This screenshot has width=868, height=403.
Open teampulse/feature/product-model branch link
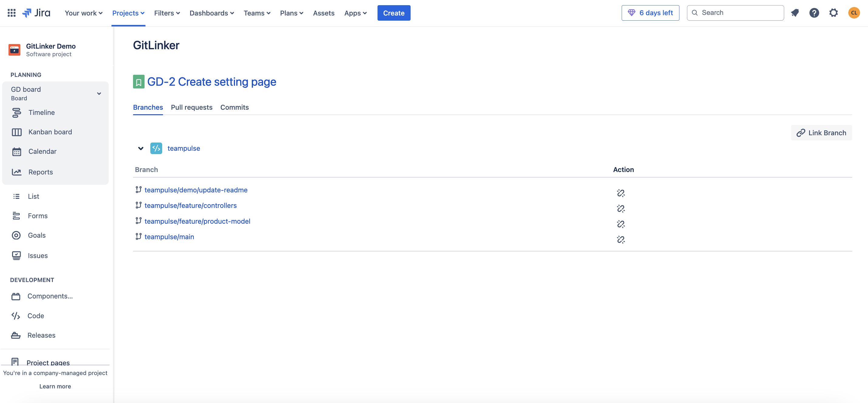[x=197, y=221]
